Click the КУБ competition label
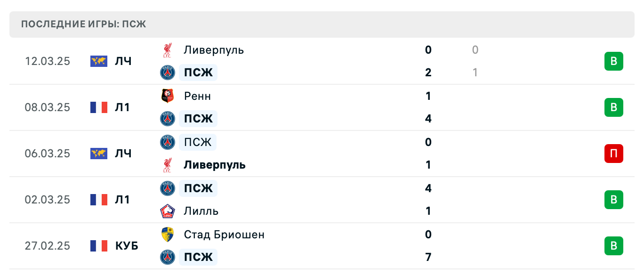 (x=127, y=246)
